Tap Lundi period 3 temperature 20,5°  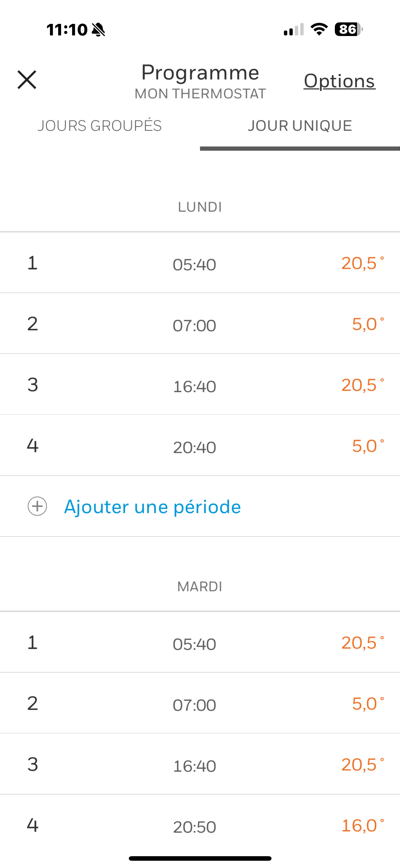[x=362, y=385]
